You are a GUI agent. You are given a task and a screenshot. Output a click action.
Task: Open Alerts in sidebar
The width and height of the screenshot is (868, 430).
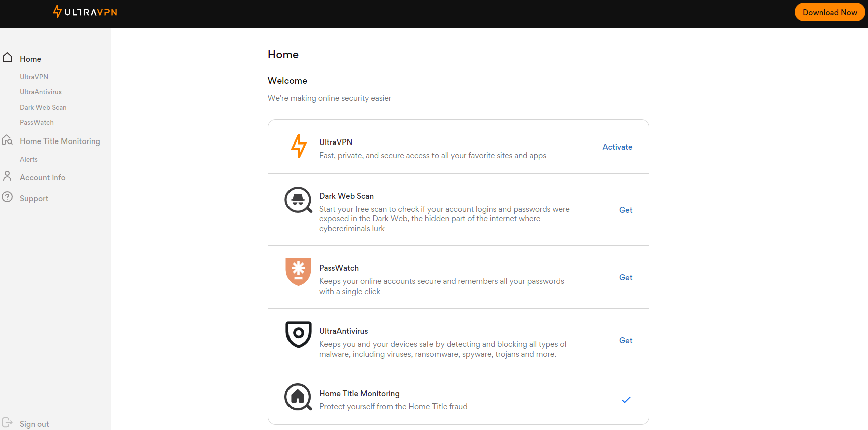pos(29,159)
